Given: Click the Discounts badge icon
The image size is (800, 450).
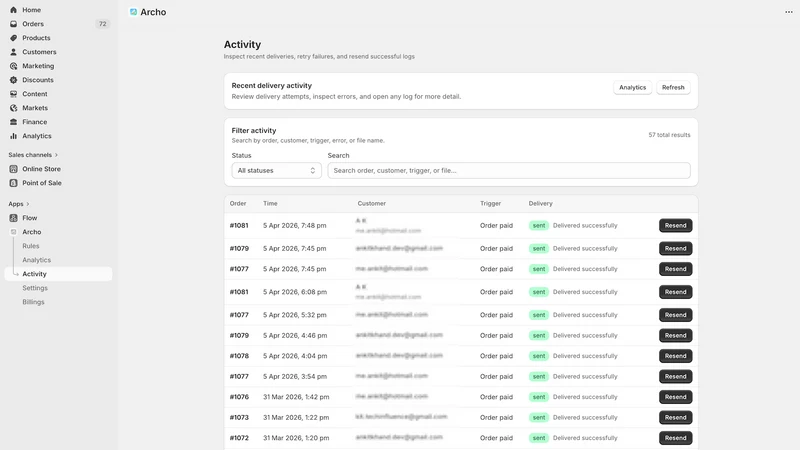Looking at the screenshot, I should point(13,80).
